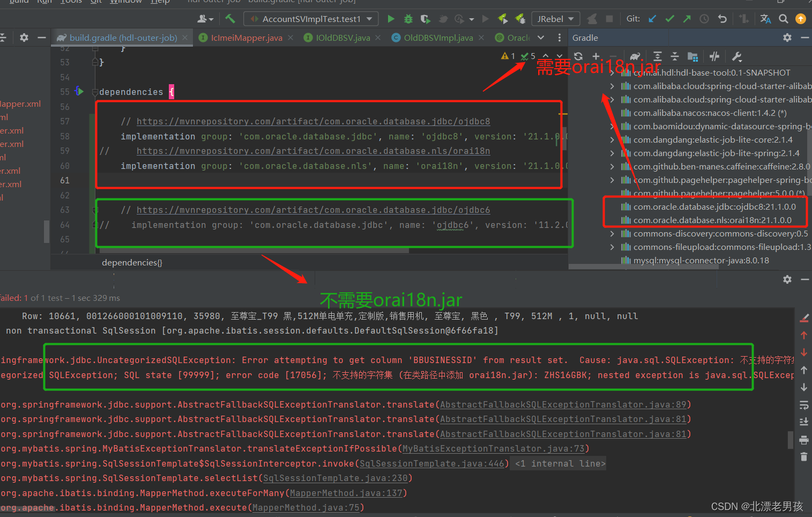This screenshot has width=812, height=517.
Task: Toggle Gradle offline mode
Action: tap(714, 56)
